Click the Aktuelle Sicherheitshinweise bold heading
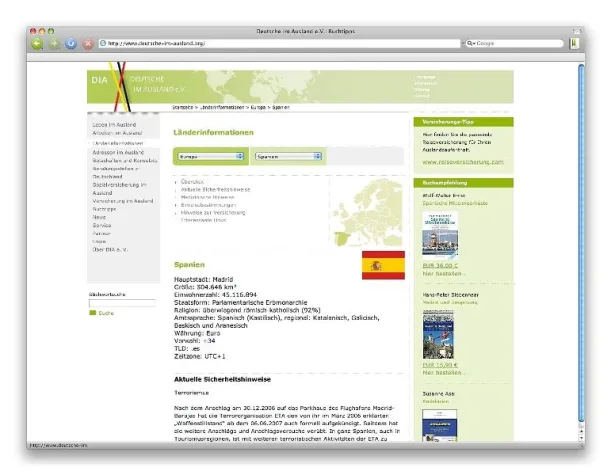 pyautogui.click(x=222, y=379)
